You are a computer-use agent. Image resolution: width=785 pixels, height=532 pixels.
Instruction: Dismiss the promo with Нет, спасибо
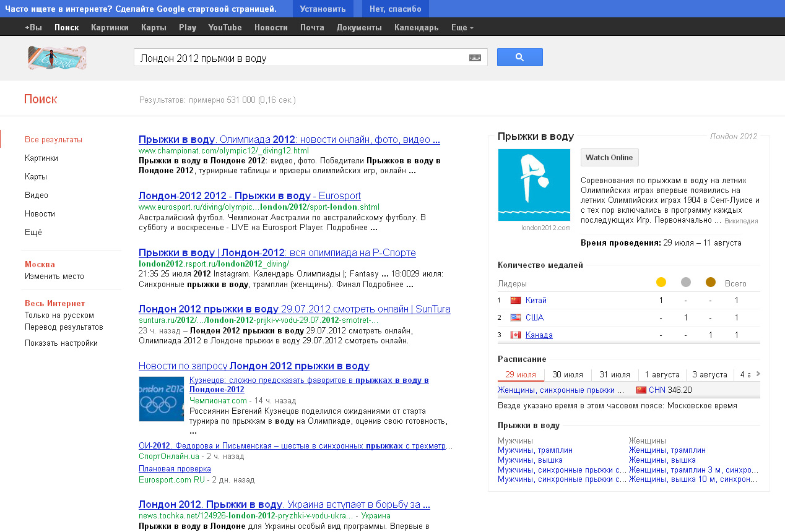396,9
